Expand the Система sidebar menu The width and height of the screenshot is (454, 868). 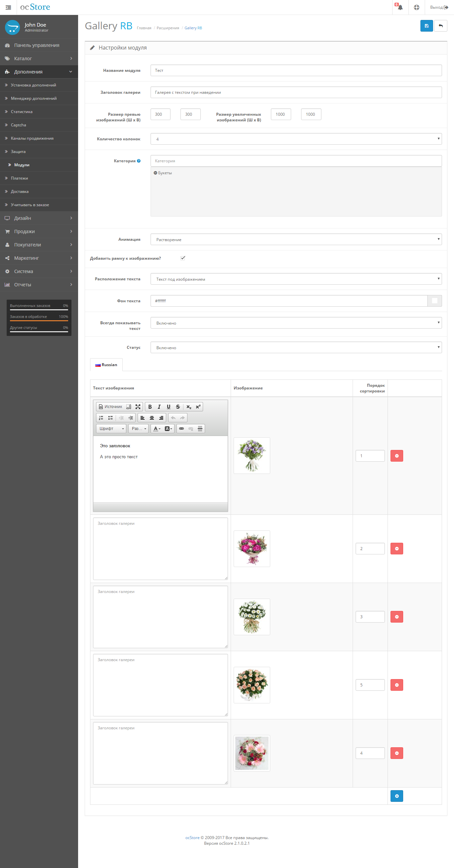click(39, 271)
